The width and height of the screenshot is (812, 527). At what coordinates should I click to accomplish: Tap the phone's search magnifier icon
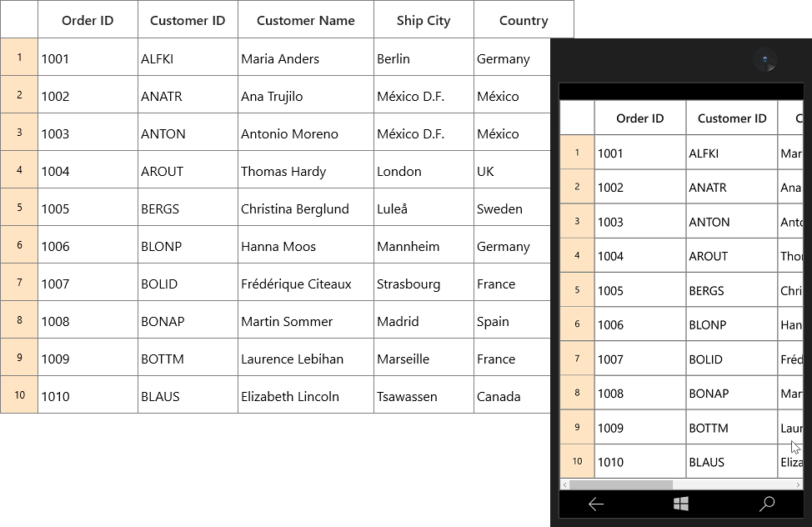coord(767,504)
